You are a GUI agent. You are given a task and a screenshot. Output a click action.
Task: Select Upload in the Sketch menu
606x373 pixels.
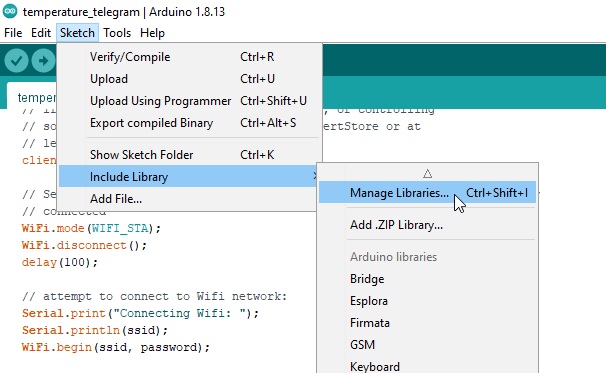point(189,79)
